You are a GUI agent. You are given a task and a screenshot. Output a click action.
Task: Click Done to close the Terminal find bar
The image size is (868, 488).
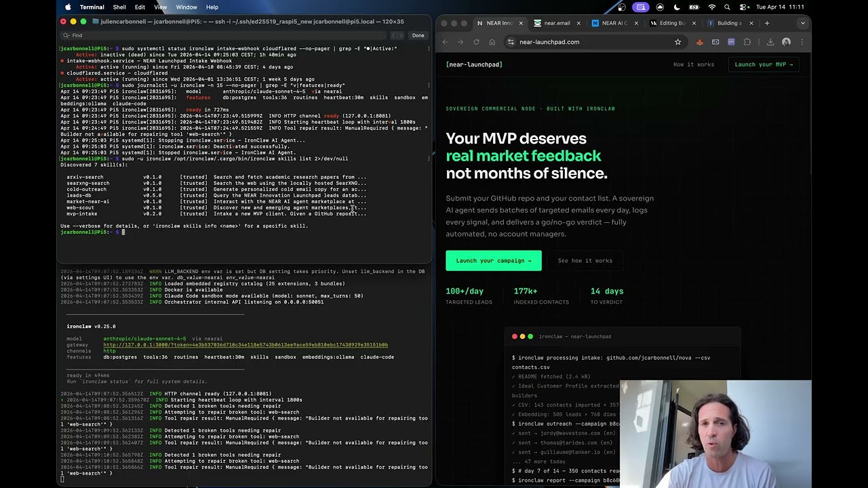[x=418, y=35]
